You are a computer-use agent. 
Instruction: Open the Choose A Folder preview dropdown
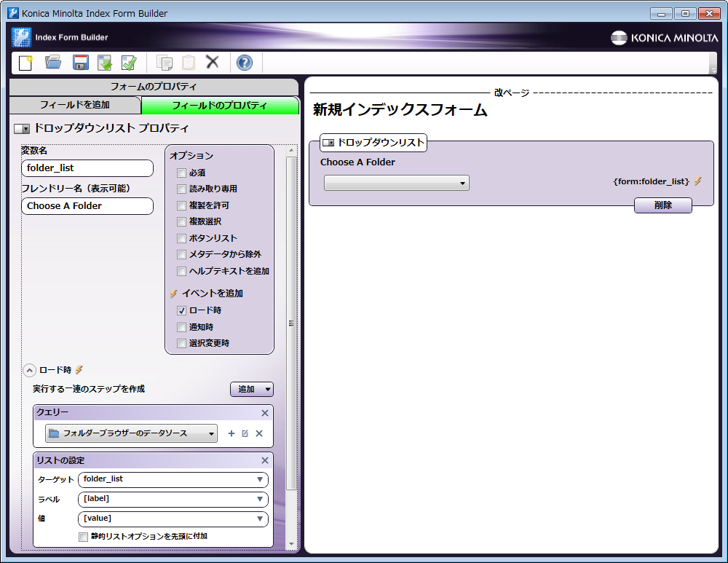(397, 183)
